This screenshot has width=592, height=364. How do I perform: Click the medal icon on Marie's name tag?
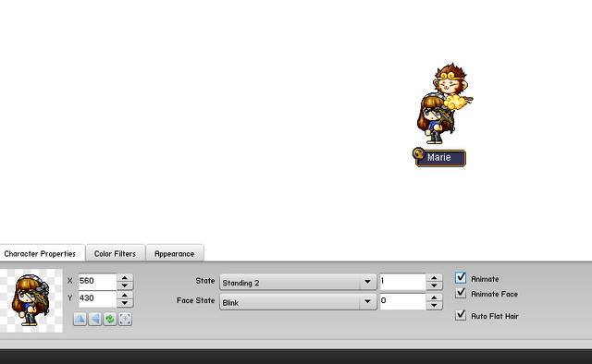coord(419,153)
